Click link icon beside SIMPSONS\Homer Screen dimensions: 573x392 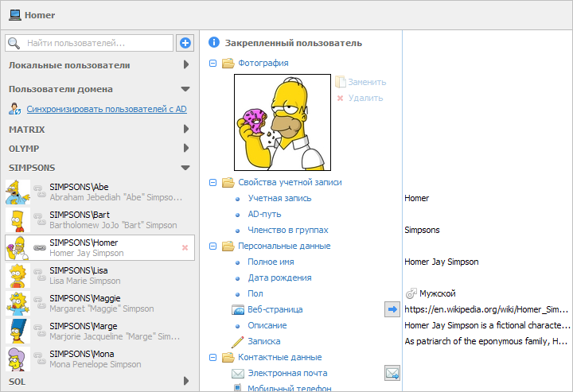click(x=40, y=247)
